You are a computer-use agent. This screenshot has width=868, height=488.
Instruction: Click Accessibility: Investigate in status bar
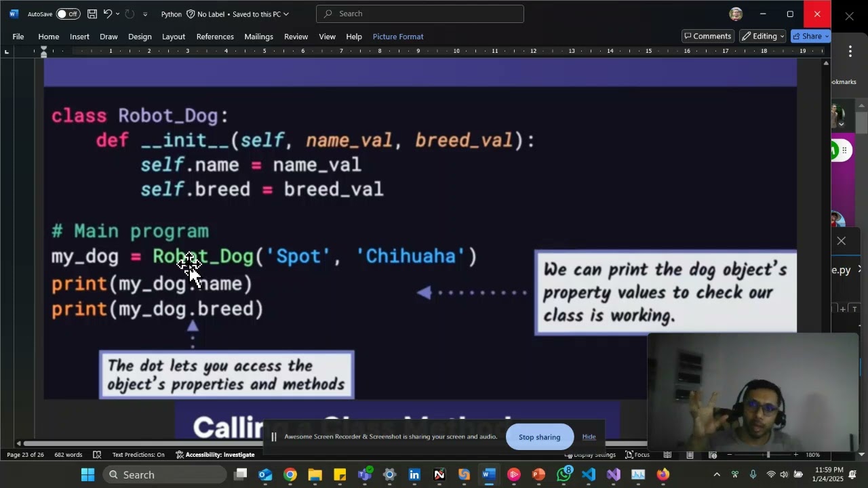pyautogui.click(x=215, y=455)
